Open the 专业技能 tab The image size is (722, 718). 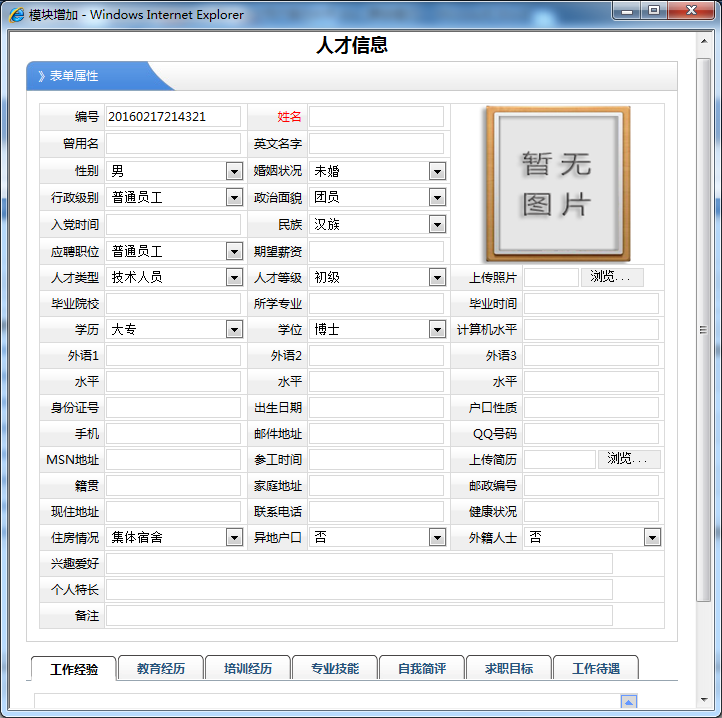[334, 669]
